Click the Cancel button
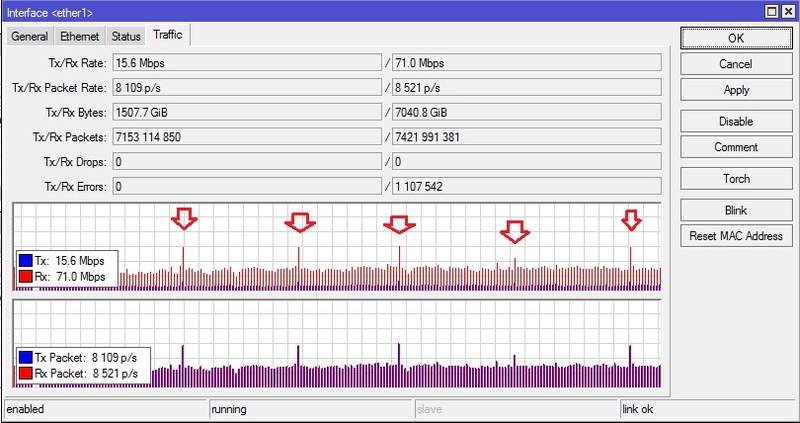 point(736,64)
